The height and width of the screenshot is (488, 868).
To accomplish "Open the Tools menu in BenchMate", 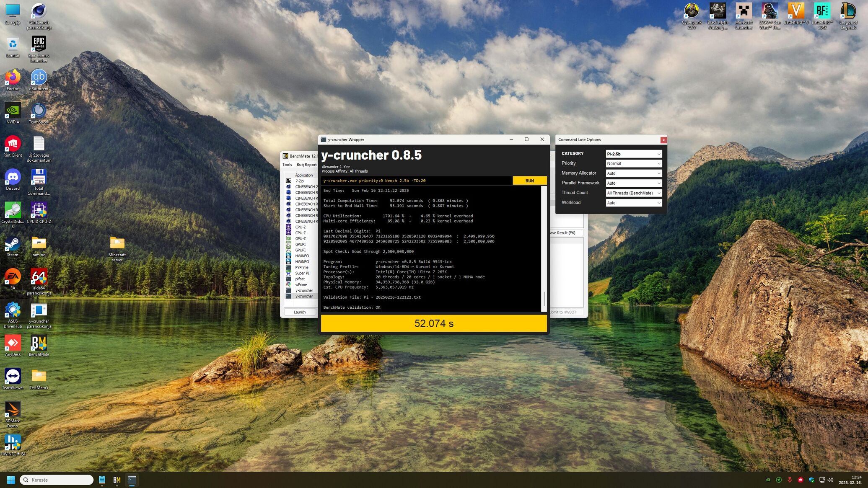I will [x=287, y=165].
